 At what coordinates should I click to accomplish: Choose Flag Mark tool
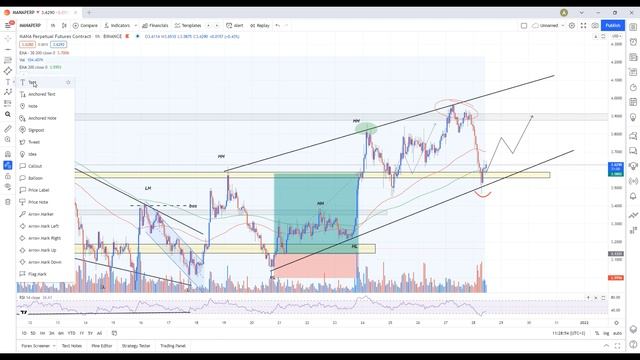click(45, 274)
